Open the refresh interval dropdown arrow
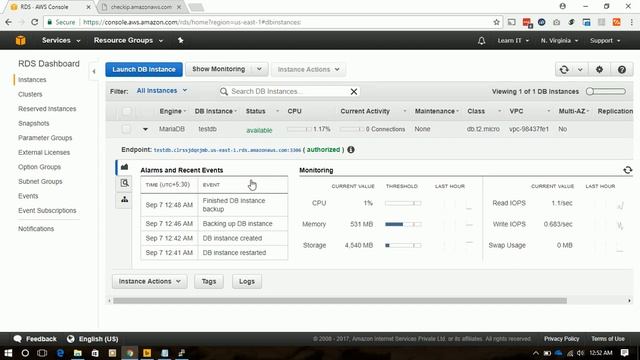Viewport: 640px width, 360px height. [x=580, y=70]
